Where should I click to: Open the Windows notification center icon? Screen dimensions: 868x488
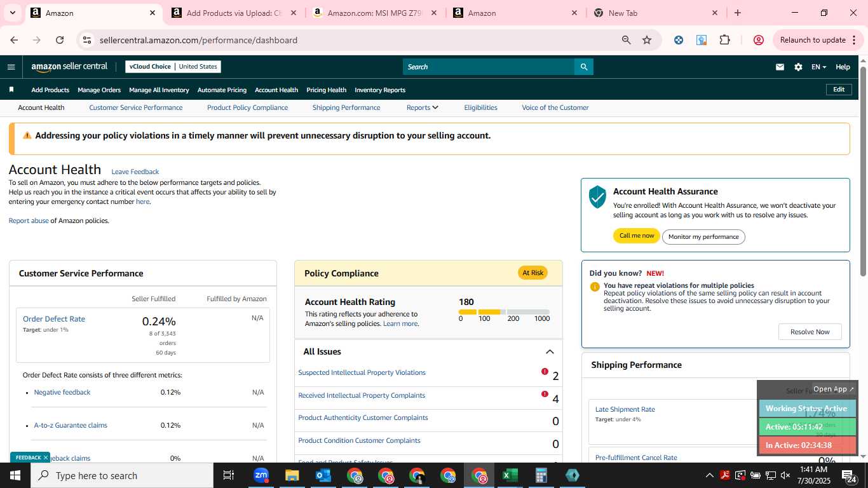[849, 475]
